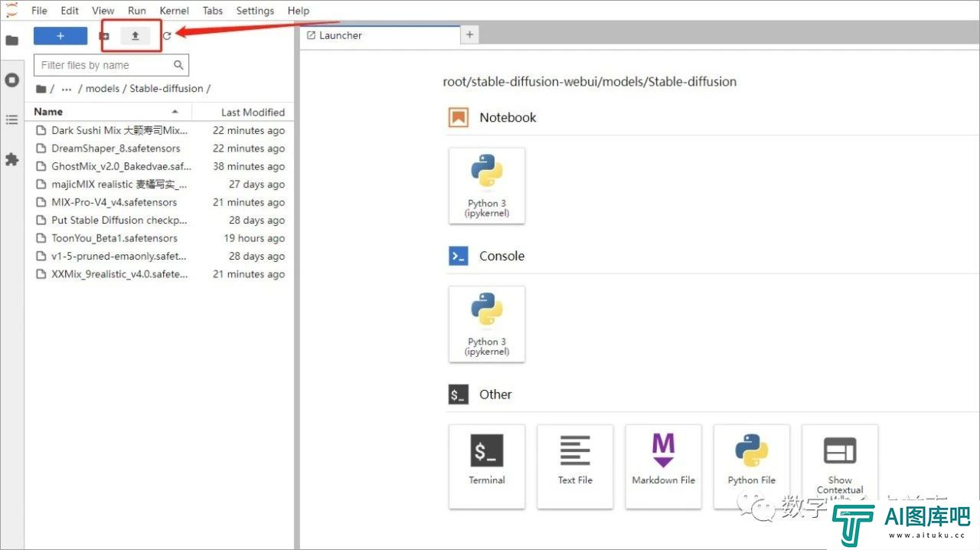This screenshot has width=980, height=550.
Task: Select majicMIX realistic file
Action: pos(160,185)
